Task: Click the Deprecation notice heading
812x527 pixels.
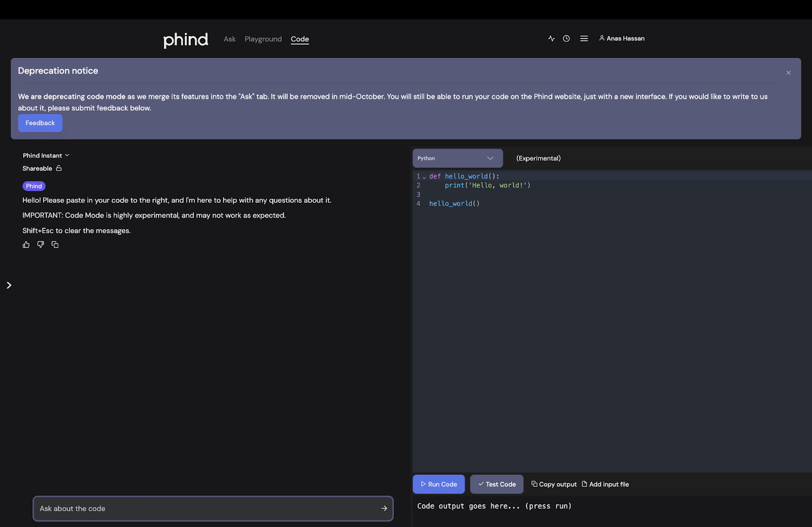Action: tap(58, 71)
